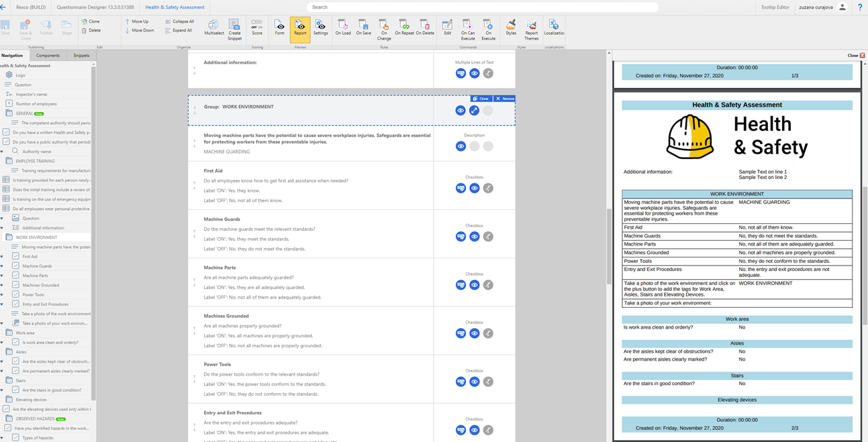Click into the Search field

(x=483, y=7)
